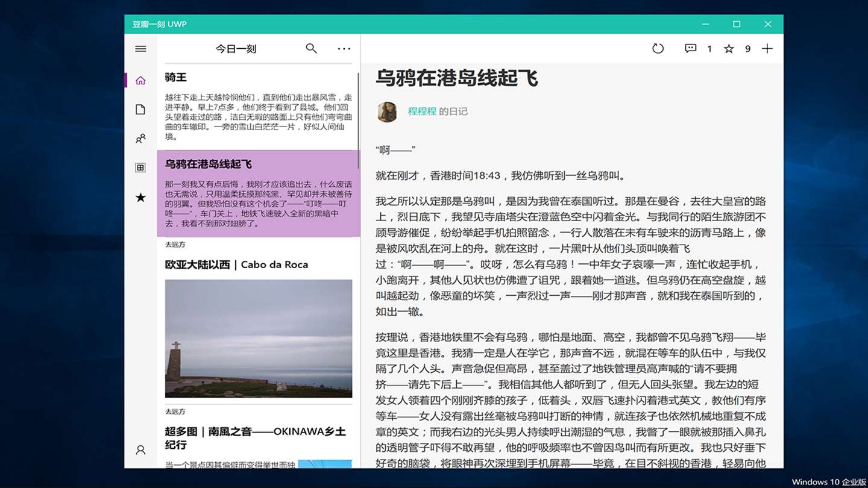Select the 乌鸦在港岛线起飞 list item
Viewport: 868px width, 488px height.
(x=259, y=193)
